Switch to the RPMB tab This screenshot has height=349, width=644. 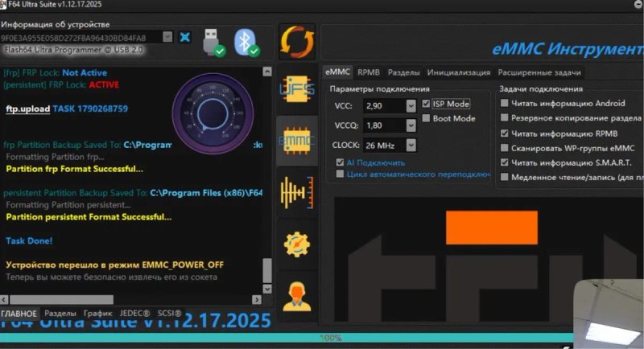369,72
